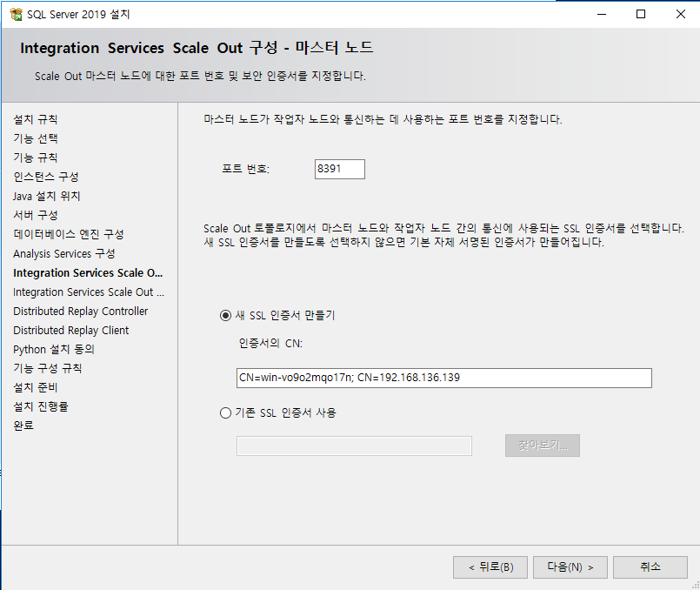Select the 기능 규칙 step in sidebar
This screenshot has height=590, width=700.
(x=36, y=158)
